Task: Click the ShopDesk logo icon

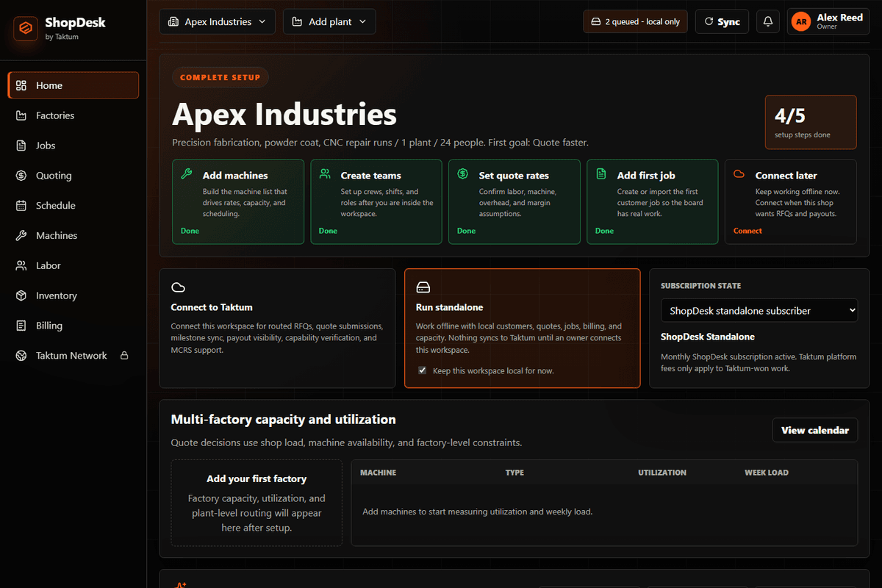Action: (x=26, y=29)
